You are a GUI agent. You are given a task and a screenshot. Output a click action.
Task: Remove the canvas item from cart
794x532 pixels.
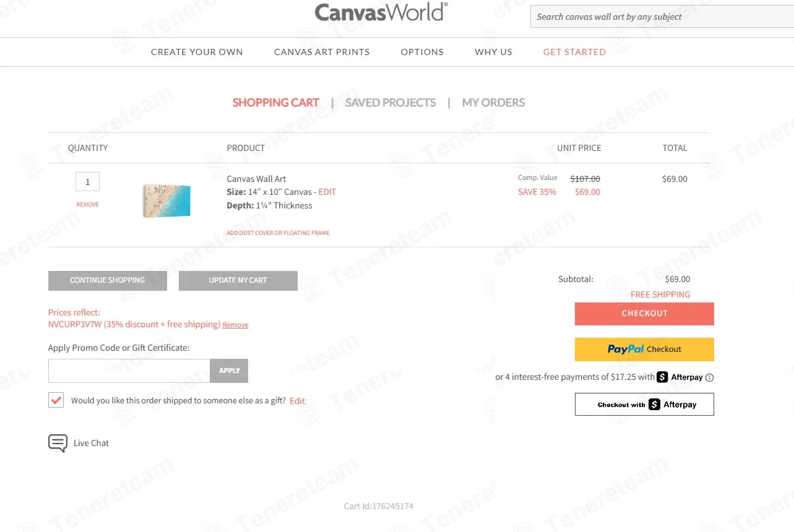coord(87,205)
